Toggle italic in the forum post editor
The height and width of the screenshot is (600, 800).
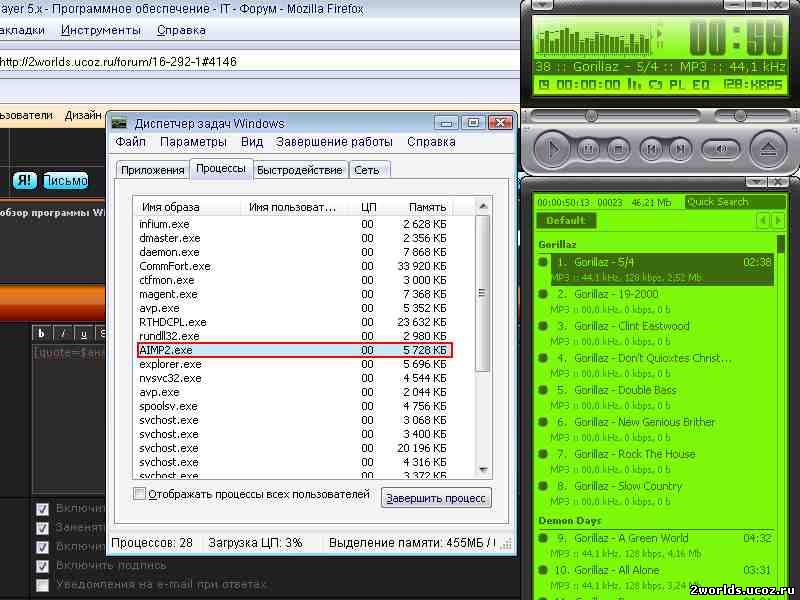click(63, 334)
